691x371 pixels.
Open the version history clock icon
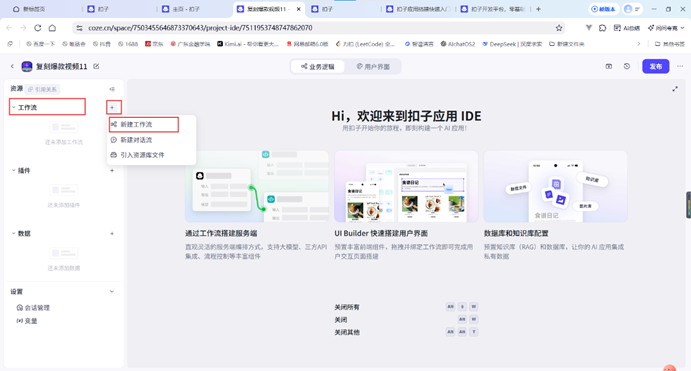(627, 67)
